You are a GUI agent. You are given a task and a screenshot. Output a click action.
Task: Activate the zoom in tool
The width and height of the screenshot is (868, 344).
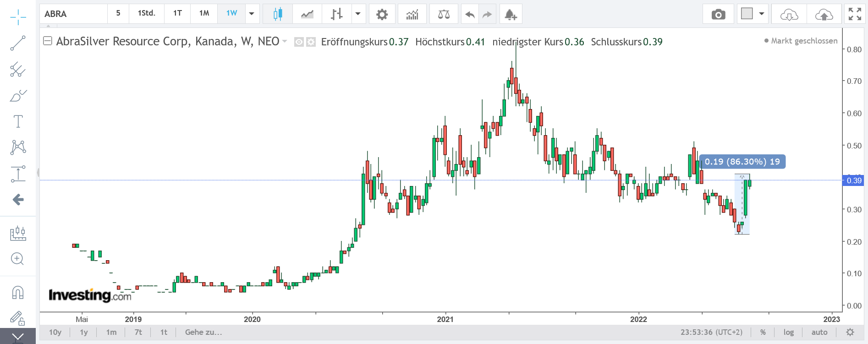(x=18, y=259)
